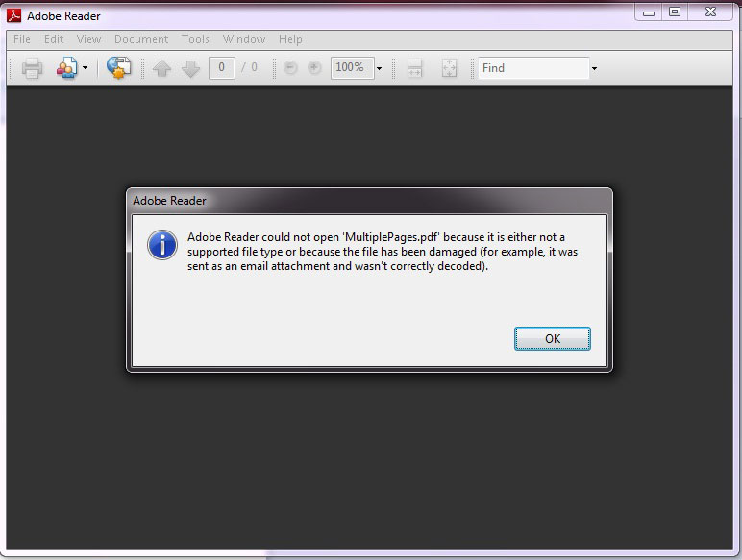Click the collaborate people icon

[66, 68]
